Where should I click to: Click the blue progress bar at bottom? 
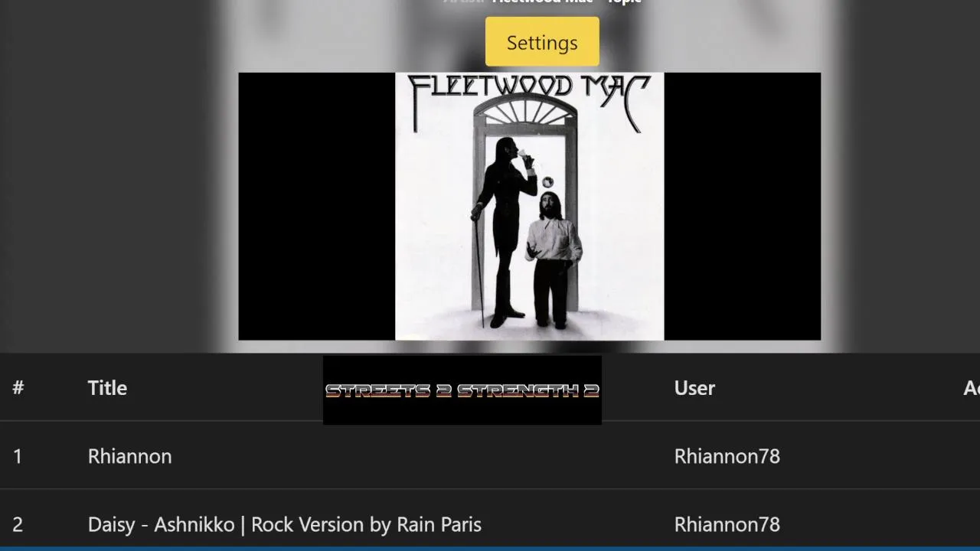pos(490,549)
